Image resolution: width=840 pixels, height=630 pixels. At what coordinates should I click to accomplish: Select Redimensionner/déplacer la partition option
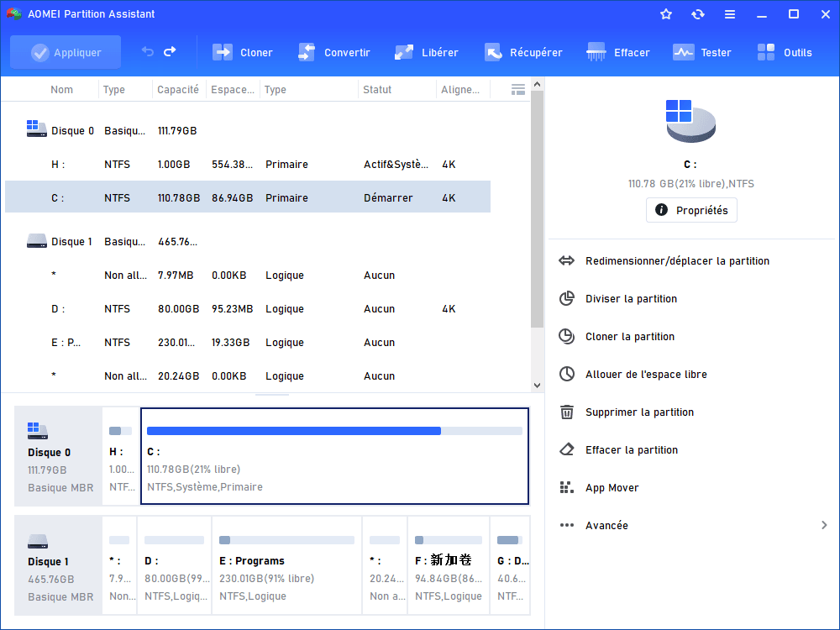tap(677, 261)
